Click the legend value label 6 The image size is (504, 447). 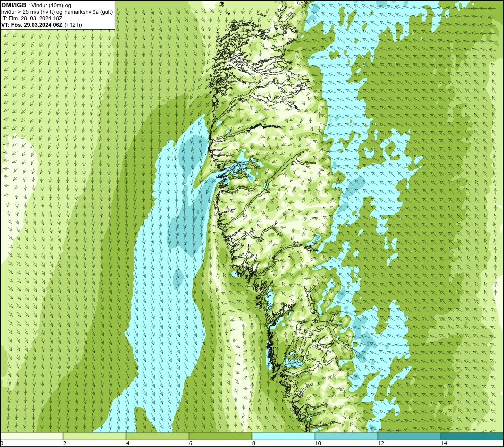(x=191, y=443)
